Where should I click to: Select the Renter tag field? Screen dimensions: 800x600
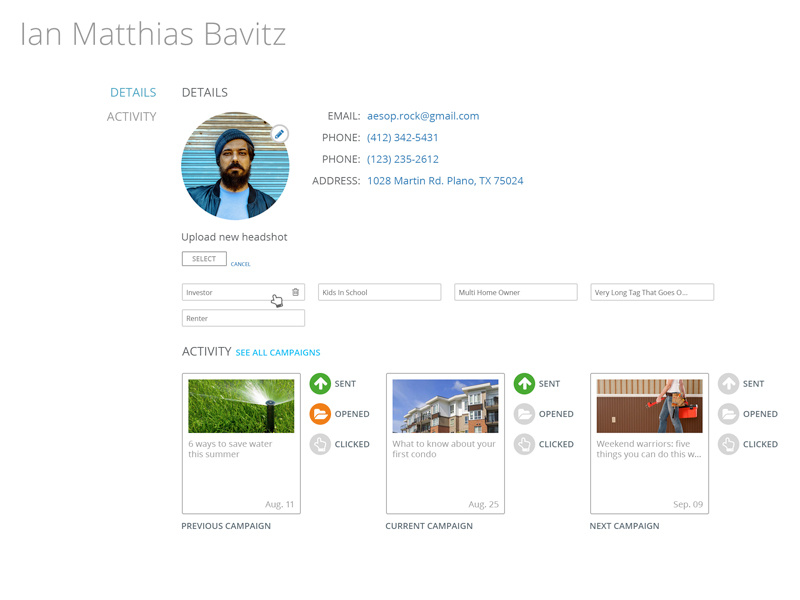click(243, 318)
